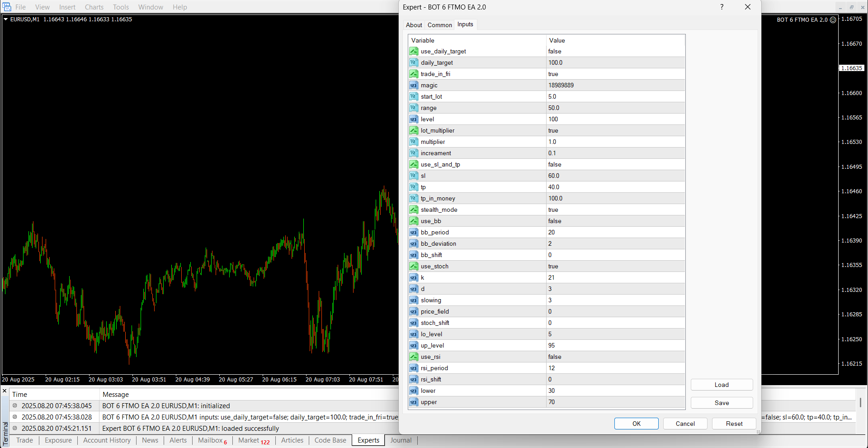Click the help question mark in the dialog title
The height and width of the screenshot is (448, 868).
(x=722, y=7)
